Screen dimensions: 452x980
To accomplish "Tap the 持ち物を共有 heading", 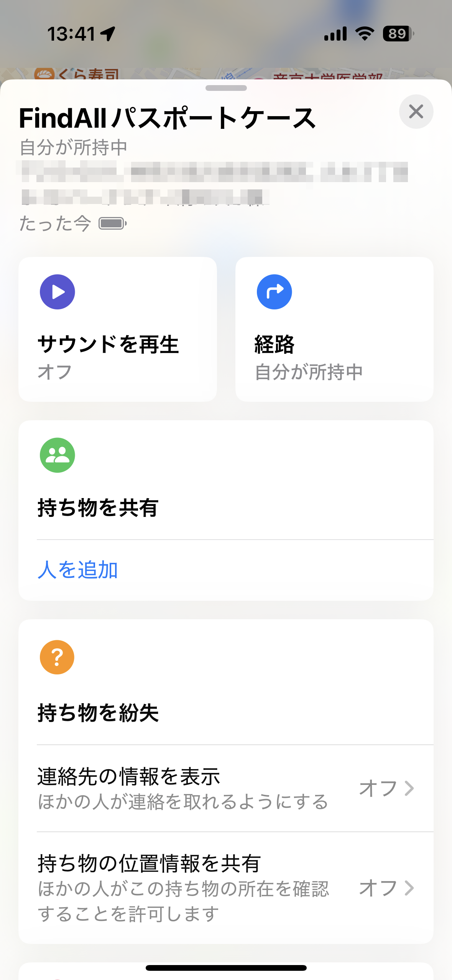I will [98, 508].
